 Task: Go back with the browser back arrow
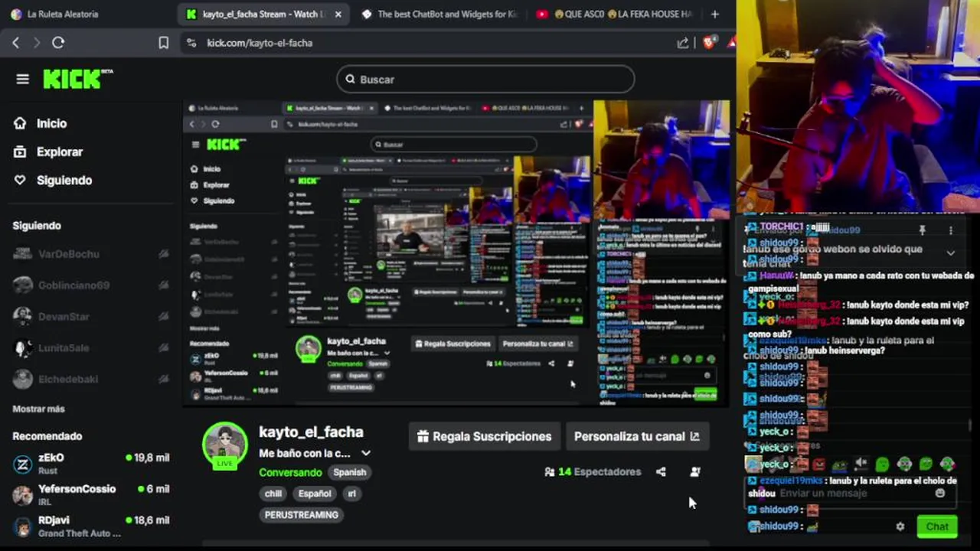pyautogui.click(x=15, y=43)
